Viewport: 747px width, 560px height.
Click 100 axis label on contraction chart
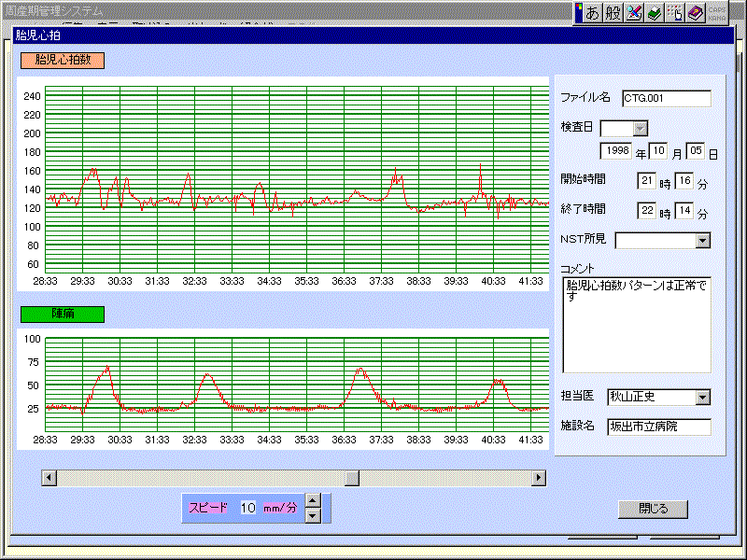(x=33, y=339)
